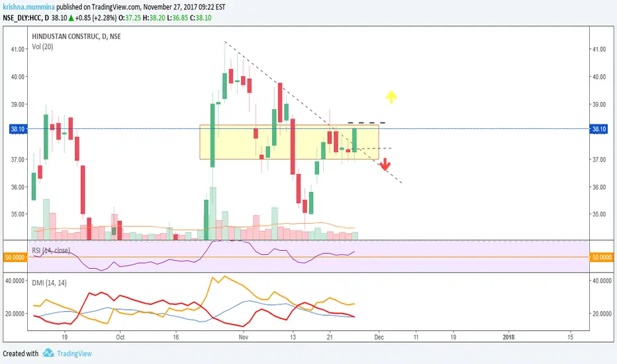This screenshot has width=617, height=364.
Task: Click the 2018 label on the time axis
Action: 508,338
